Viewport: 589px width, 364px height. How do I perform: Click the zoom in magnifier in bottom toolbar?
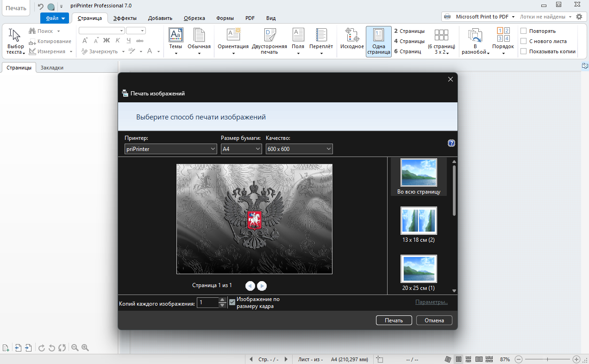85,348
